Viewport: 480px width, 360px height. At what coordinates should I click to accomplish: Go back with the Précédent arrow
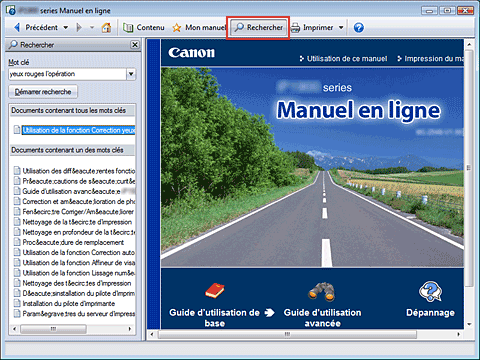click(17, 27)
